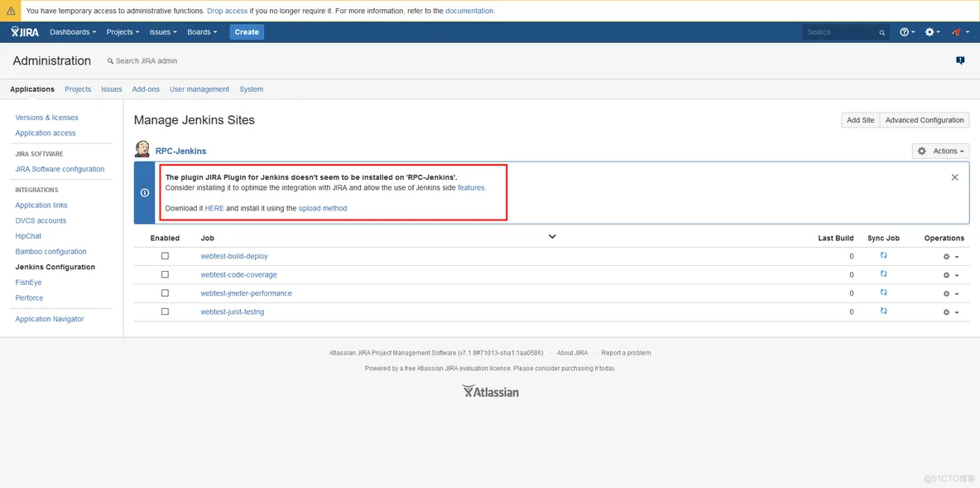Open Application access in sidebar

(x=46, y=133)
